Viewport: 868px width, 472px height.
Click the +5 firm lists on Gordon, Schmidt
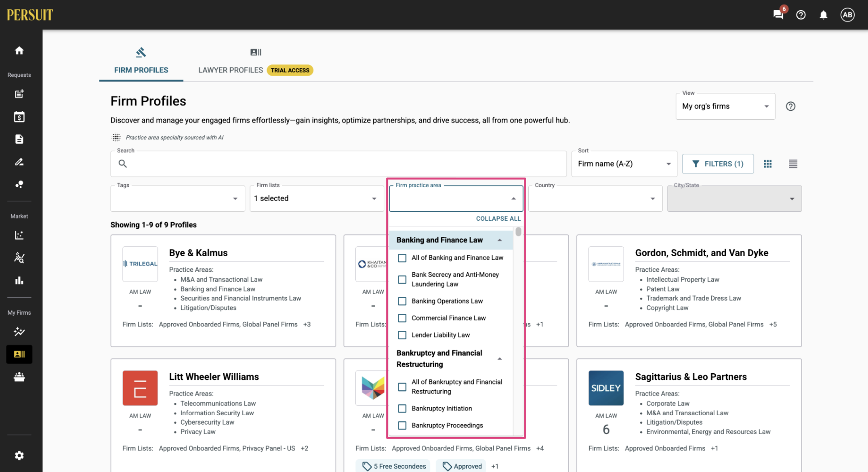coord(773,324)
